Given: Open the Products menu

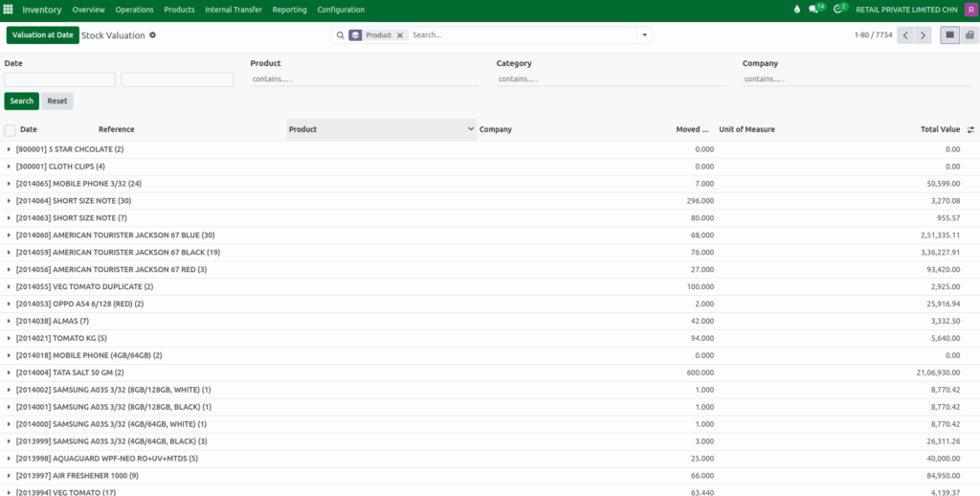Looking at the screenshot, I should pyautogui.click(x=179, y=10).
